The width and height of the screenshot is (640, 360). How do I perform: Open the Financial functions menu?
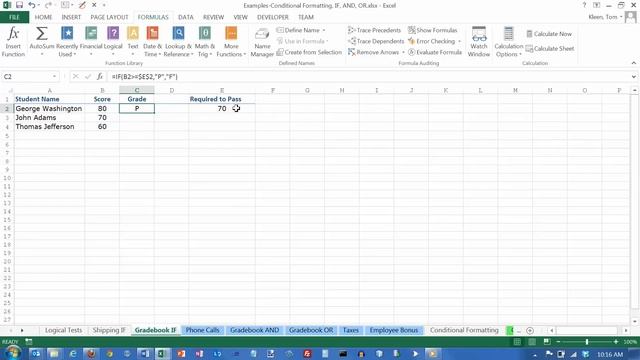[91, 42]
